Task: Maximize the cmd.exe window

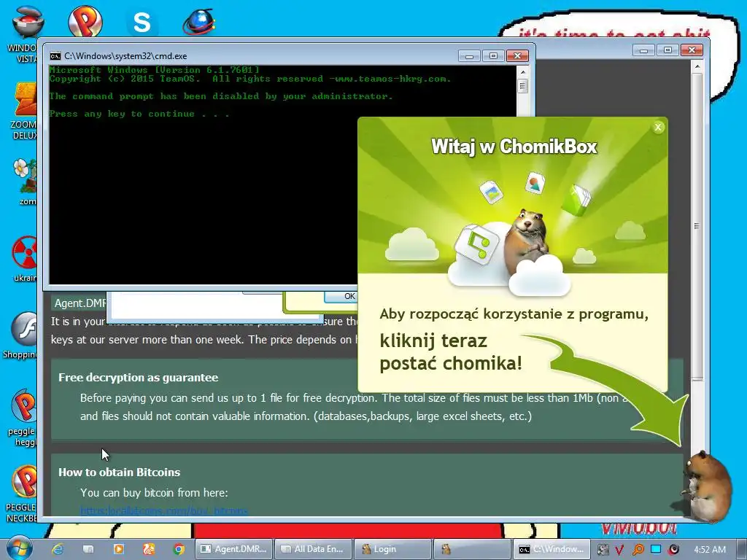Action: point(493,56)
